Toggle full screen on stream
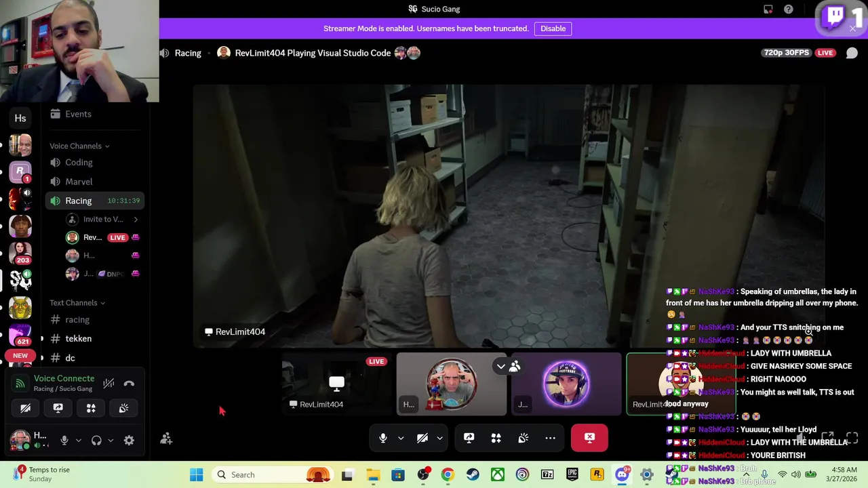Image resolution: width=868 pixels, height=488 pixels. pos(852,438)
